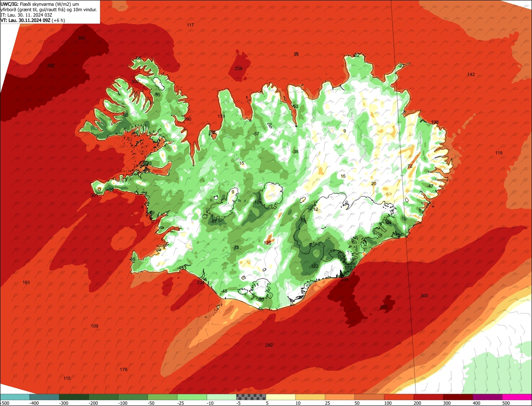Click the map value 302 in the Westfjords
This screenshot has height=406, width=532.
(135, 81)
